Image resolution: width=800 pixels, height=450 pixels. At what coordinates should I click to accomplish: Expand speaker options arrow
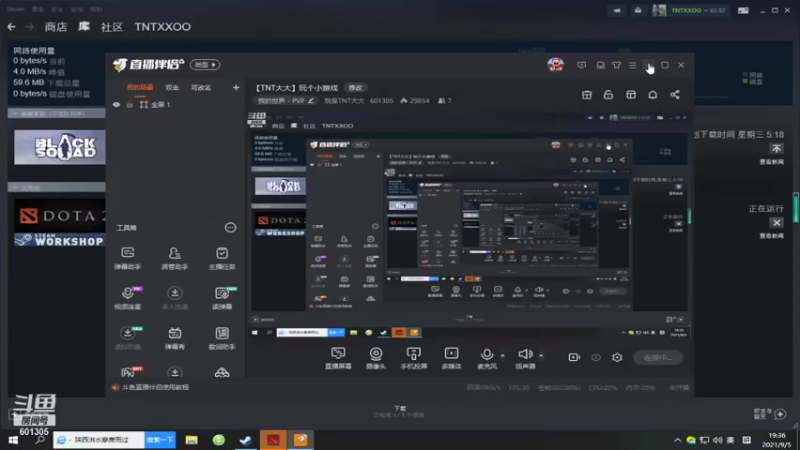[541, 356]
